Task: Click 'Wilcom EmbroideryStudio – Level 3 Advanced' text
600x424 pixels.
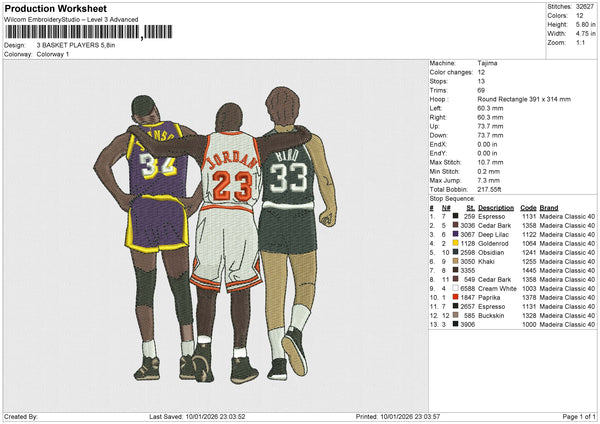Action: click(x=71, y=20)
